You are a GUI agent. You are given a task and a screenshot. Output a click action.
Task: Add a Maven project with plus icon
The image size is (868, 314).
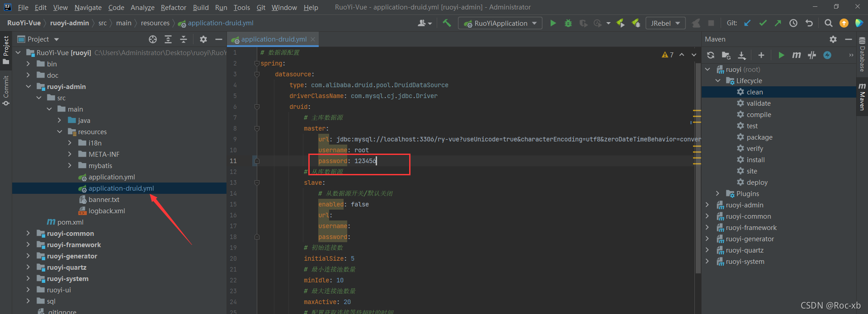click(761, 55)
